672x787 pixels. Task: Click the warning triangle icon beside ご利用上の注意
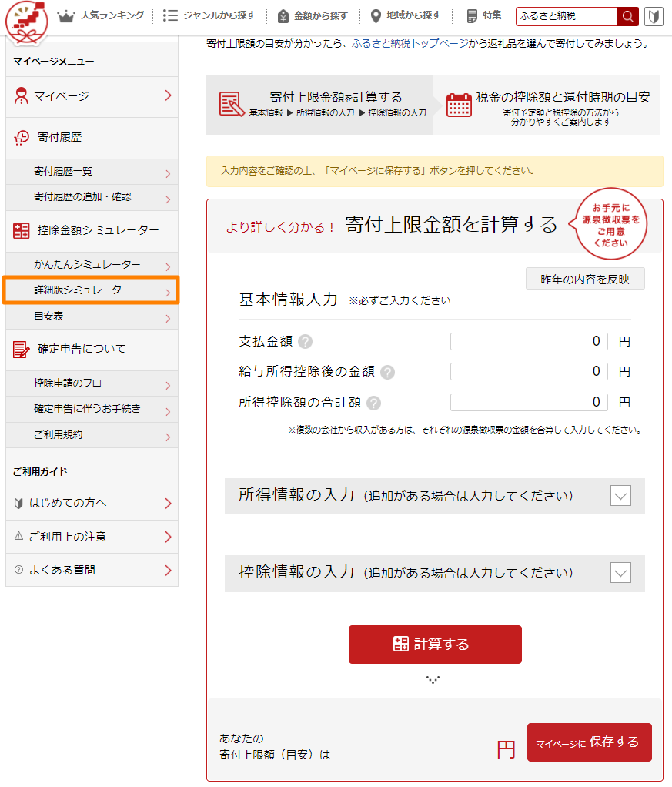coord(18,536)
